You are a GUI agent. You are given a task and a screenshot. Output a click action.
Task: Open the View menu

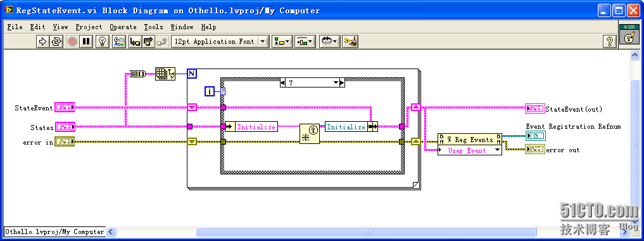pyautogui.click(x=60, y=27)
